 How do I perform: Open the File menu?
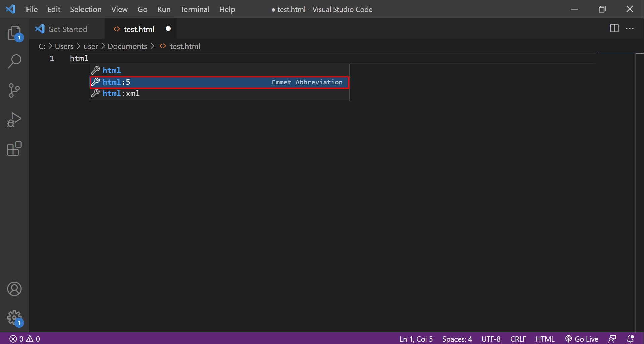click(x=32, y=9)
